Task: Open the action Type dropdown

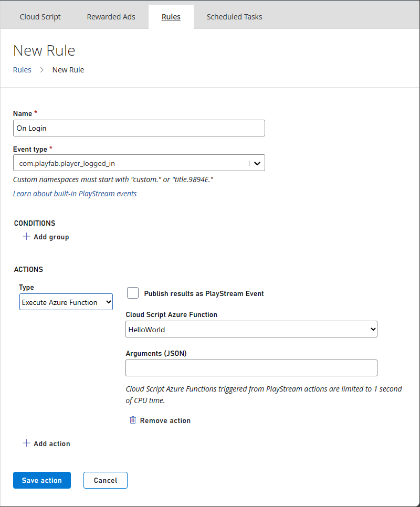Action: coord(66,302)
